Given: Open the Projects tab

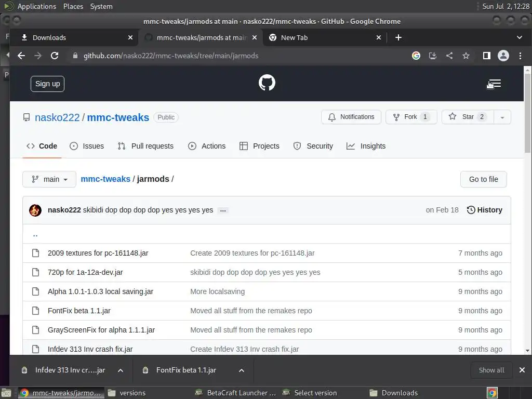Looking at the screenshot, I should [x=259, y=146].
